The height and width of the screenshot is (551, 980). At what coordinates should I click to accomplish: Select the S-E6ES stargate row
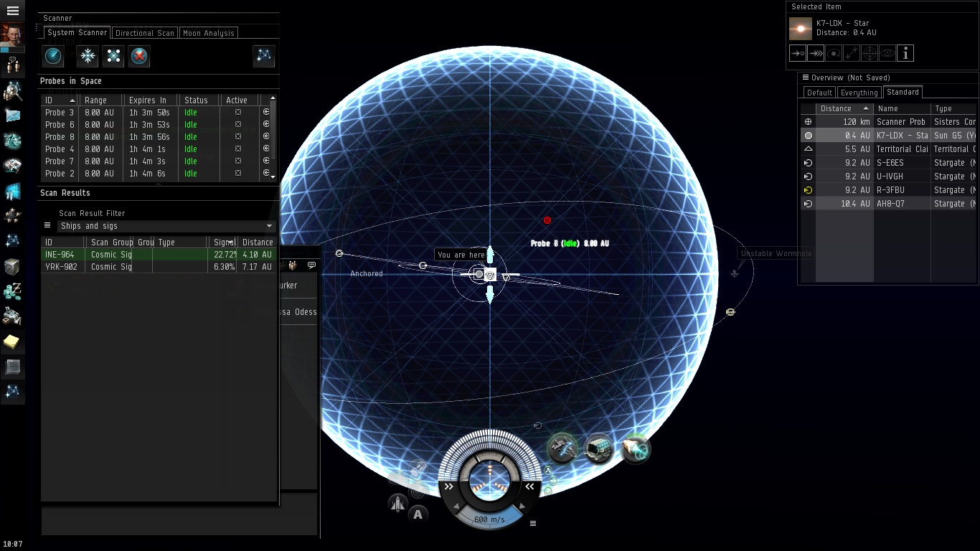click(x=890, y=163)
